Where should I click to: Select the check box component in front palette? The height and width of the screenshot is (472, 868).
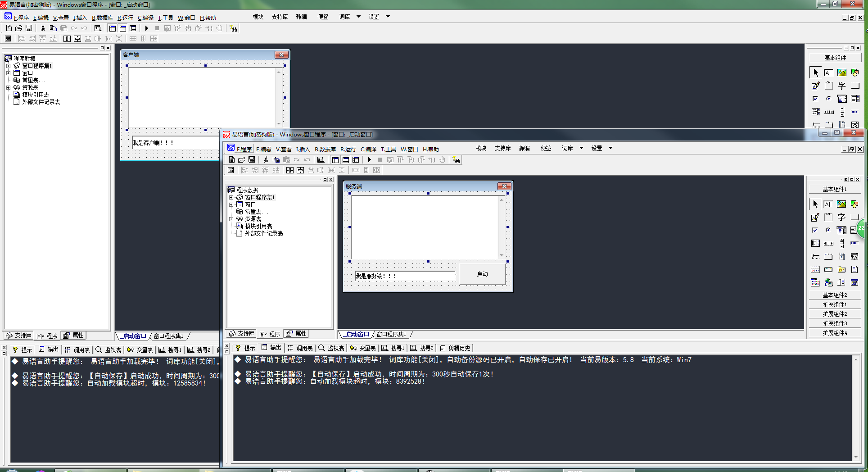(815, 231)
